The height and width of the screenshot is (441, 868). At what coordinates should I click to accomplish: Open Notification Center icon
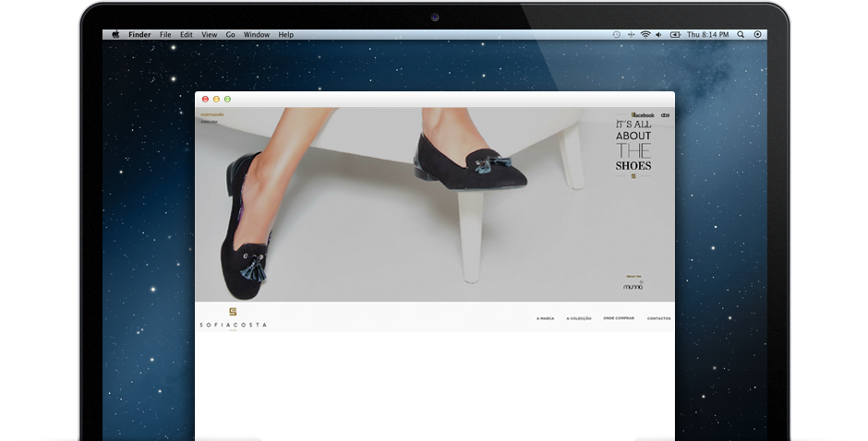point(757,34)
